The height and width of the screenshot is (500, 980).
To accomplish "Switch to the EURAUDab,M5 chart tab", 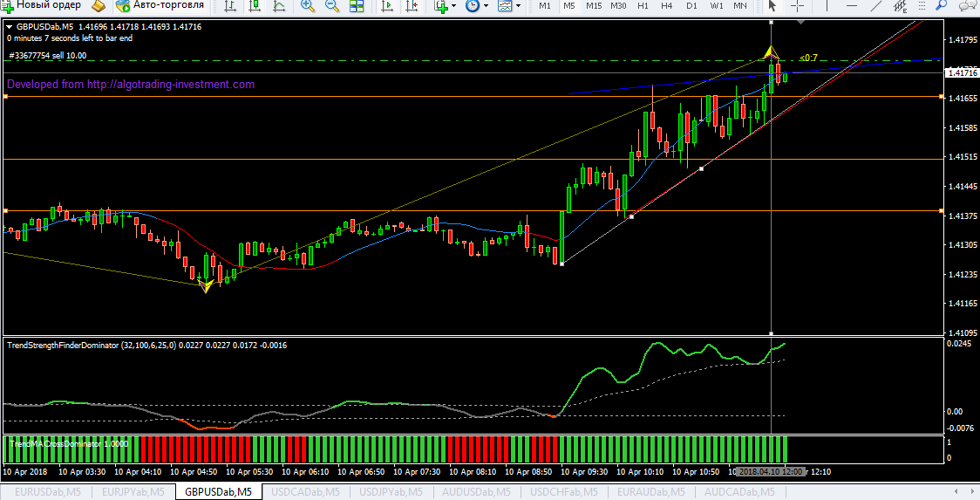I will [652, 492].
